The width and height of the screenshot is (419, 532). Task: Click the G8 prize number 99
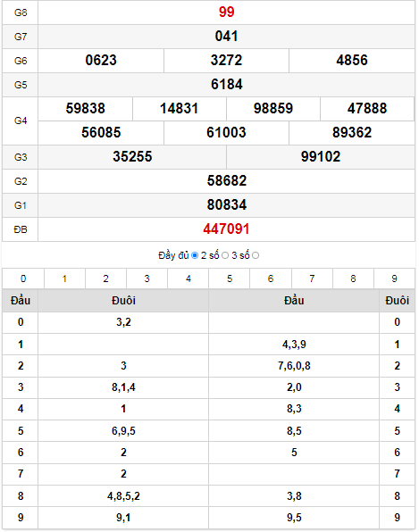click(x=226, y=12)
